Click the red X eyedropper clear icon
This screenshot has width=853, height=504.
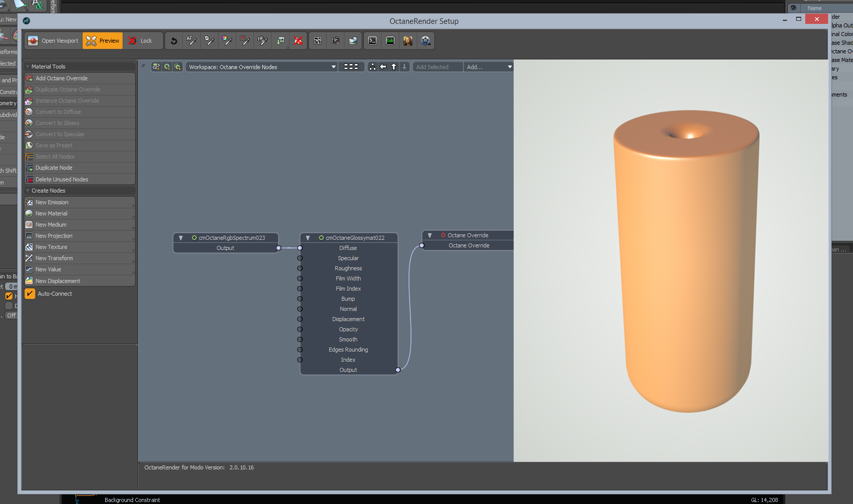tap(298, 41)
